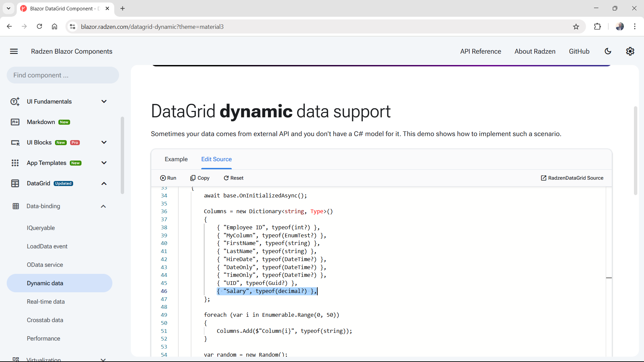This screenshot has height=362, width=644.
Task: Click the "UID" typeof(Guid?) line
Action: point(257,283)
